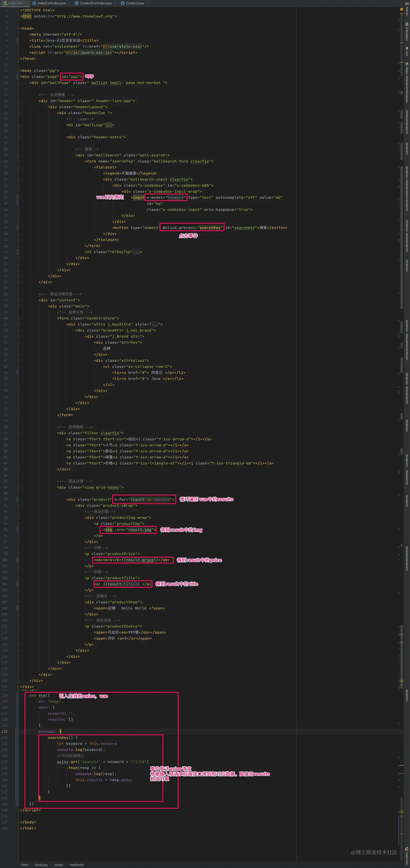Open the Ant tool window

point(407,51)
